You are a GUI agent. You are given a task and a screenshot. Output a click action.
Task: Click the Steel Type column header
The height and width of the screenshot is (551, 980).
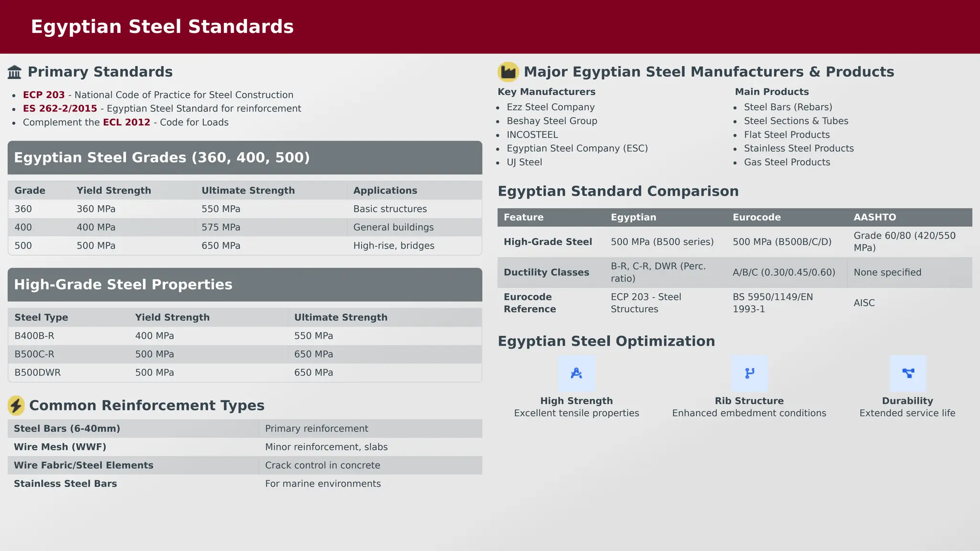pyautogui.click(x=41, y=318)
